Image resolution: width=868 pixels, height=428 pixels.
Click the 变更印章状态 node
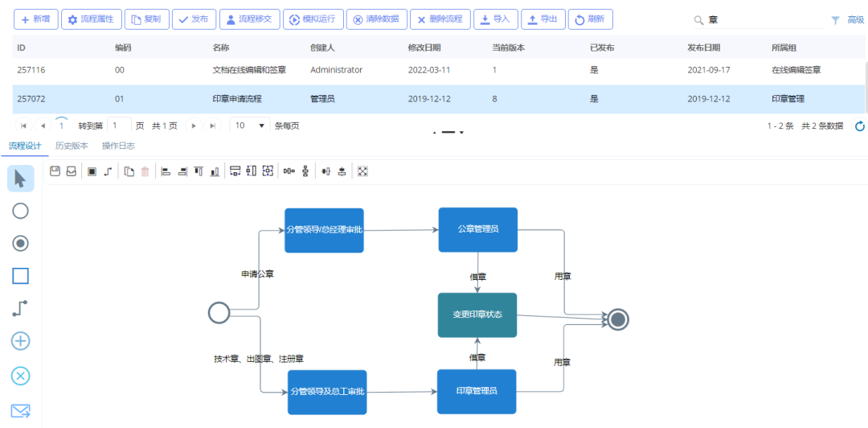coord(477,315)
